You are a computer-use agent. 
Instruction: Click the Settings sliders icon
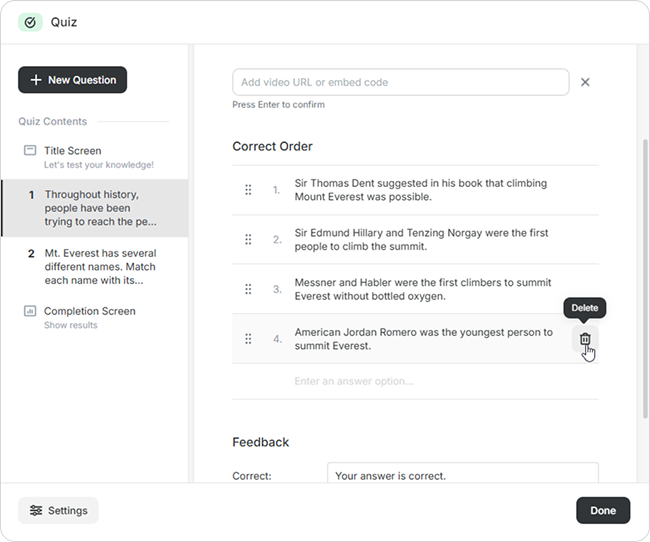(36, 510)
